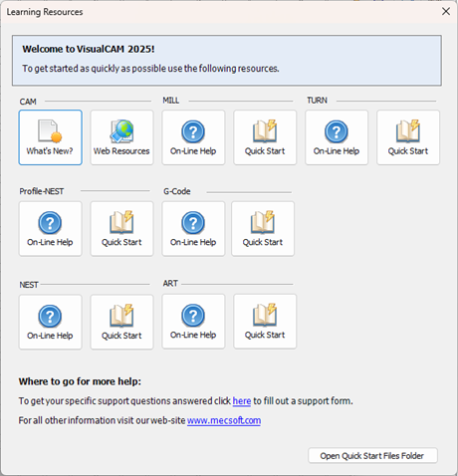Screen dimensions: 458x476
Task: Launch the Profile-NEST Quick Start guide
Action: tap(121, 229)
